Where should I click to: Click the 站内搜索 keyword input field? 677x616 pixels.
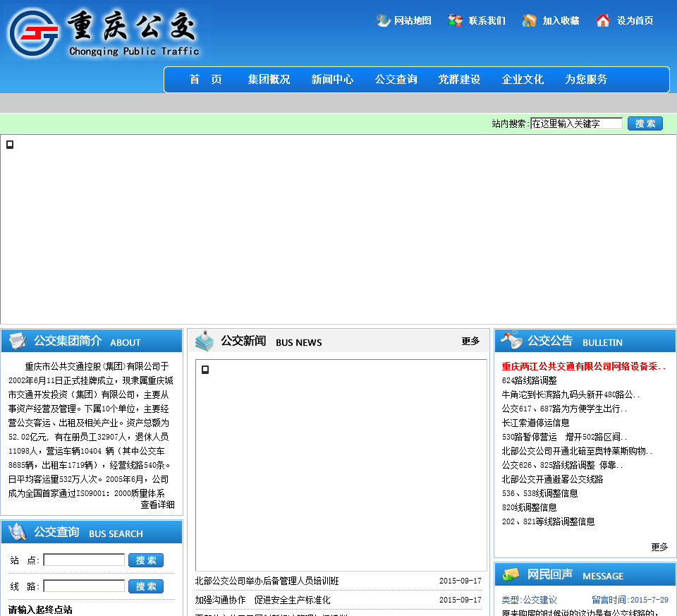pos(576,123)
